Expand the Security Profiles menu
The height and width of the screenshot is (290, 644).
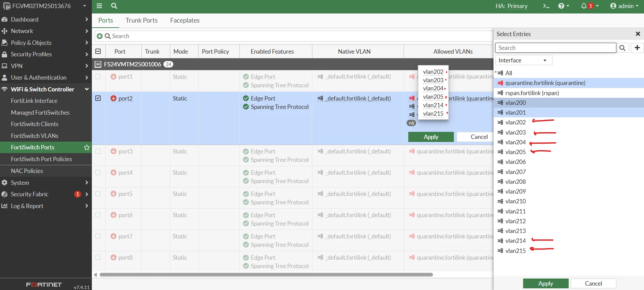point(46,54)
